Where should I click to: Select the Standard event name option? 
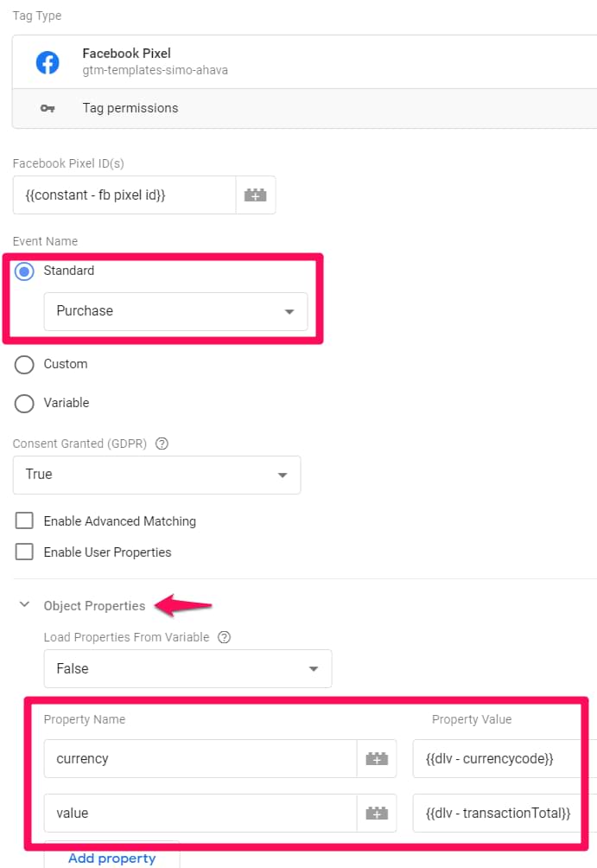pos(24,271)
